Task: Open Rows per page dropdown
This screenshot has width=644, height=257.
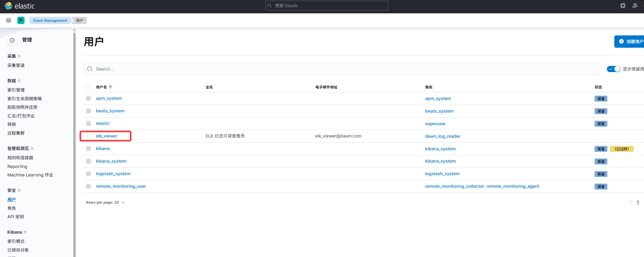Action: click(x=106, y=203)
